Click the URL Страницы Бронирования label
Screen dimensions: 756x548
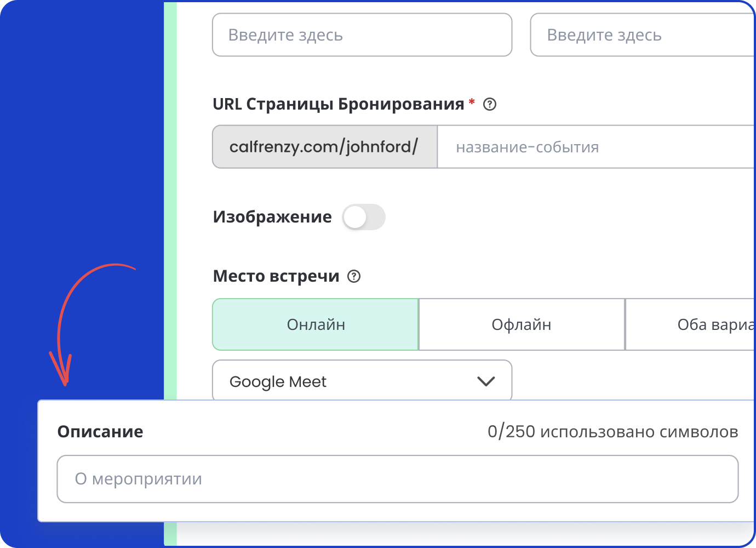point(338,104)
